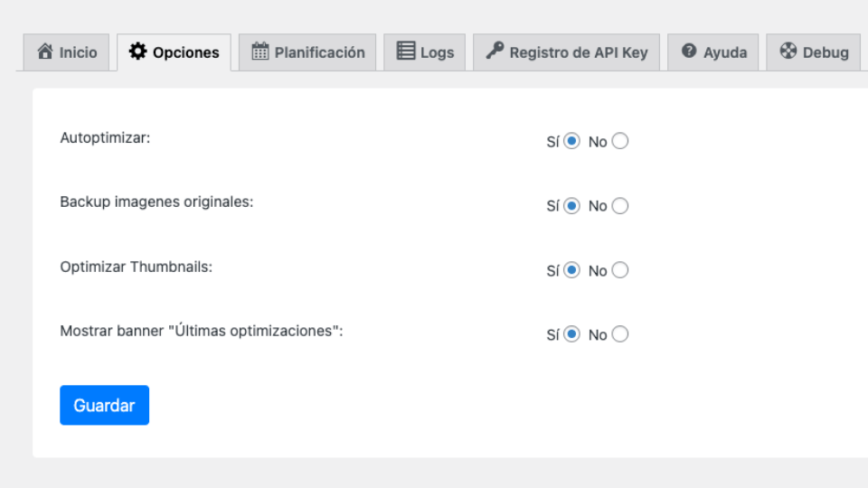Image resolution: width=868 pixels, height=488 pixels.
Task: Choose Sí for Backup imagenes originales
Action: tap(571, 206)
